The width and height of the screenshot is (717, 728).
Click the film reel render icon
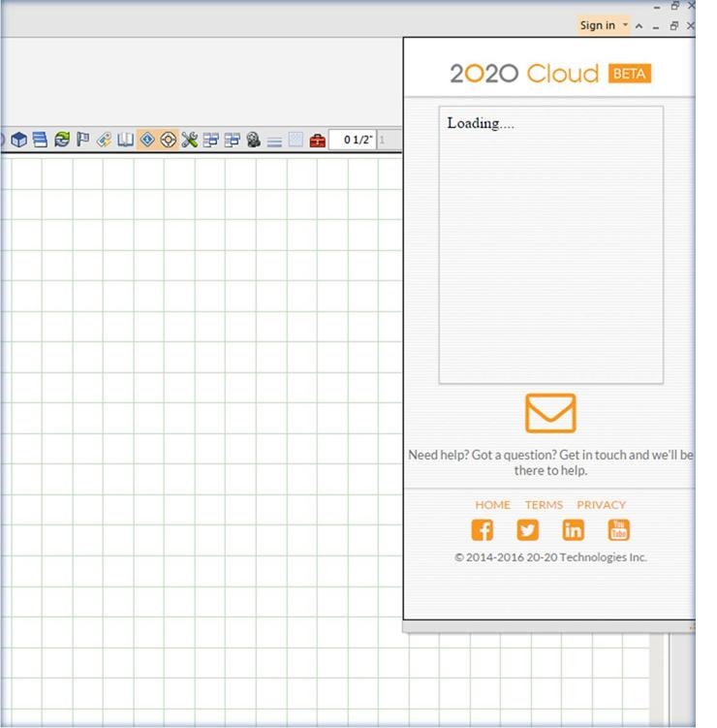coord(254,140)
